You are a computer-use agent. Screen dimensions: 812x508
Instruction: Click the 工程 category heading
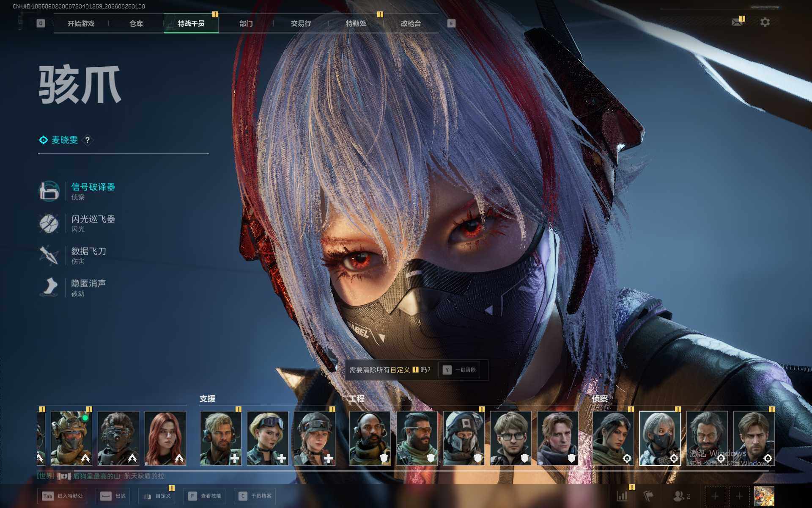coord(357,399)
